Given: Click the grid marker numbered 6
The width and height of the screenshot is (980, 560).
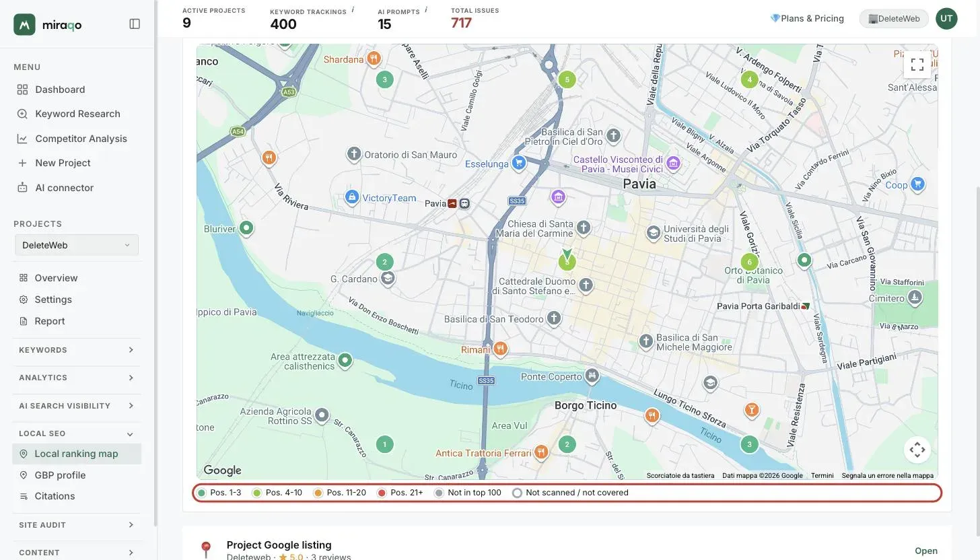Looking at the screenshot, I should click(749, 262).
